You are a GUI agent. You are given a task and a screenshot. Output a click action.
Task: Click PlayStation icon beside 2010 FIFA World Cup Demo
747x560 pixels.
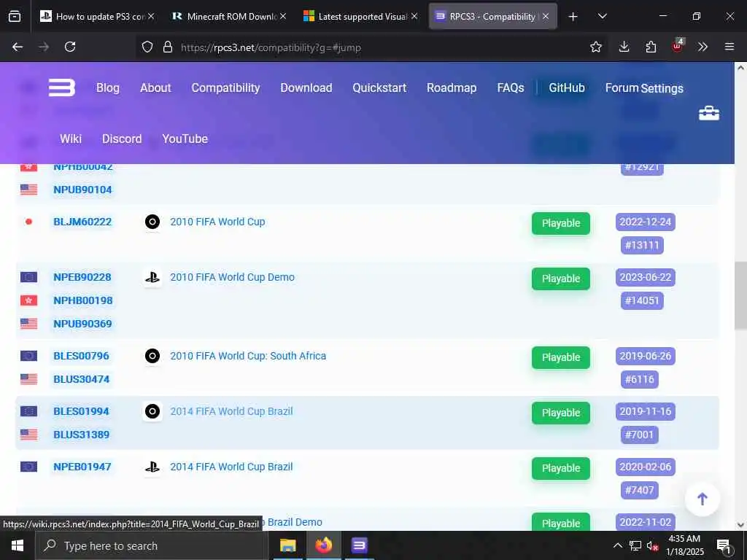click(x=152, y=277)
